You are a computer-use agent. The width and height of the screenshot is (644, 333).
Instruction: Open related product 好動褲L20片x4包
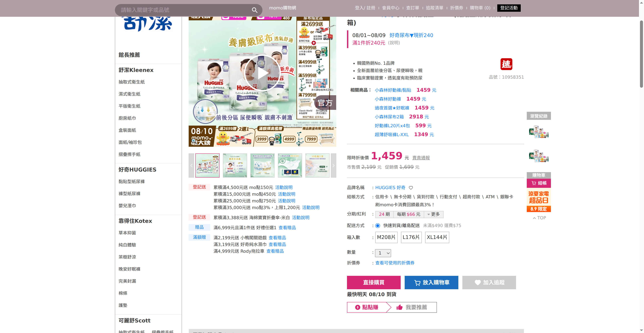coord(392,125)
